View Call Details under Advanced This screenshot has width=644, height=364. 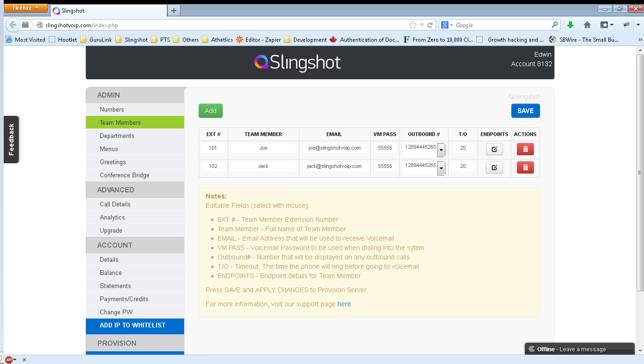[135, 204]
